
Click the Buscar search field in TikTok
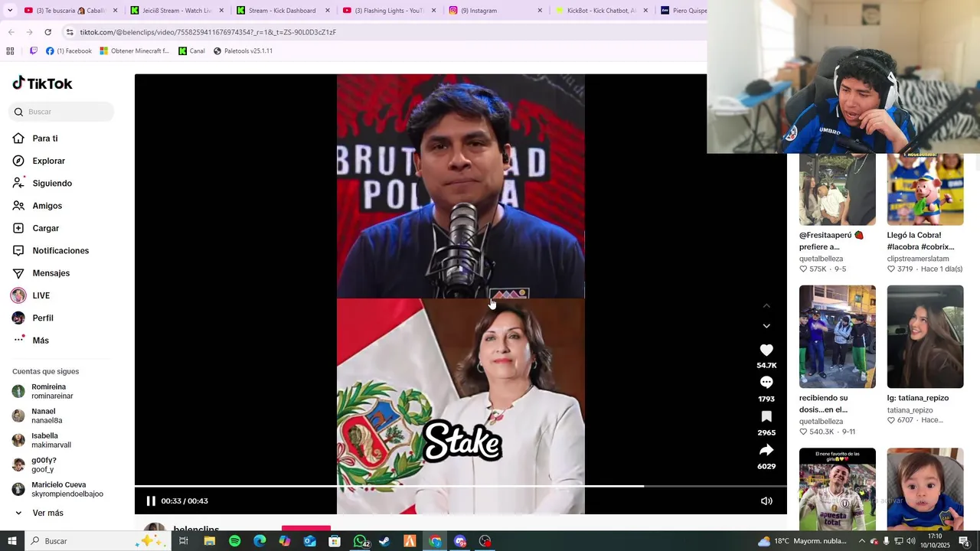[x=61, y=112]
